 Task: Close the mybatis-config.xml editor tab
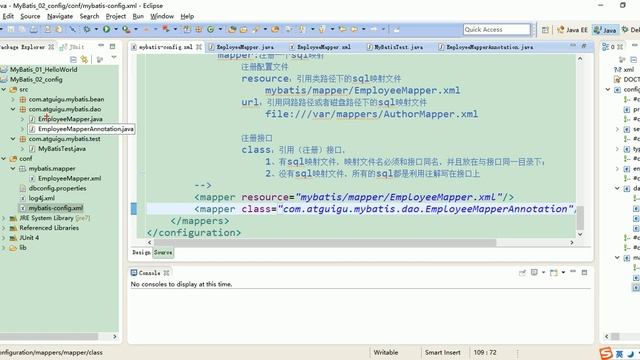(199, 47)
